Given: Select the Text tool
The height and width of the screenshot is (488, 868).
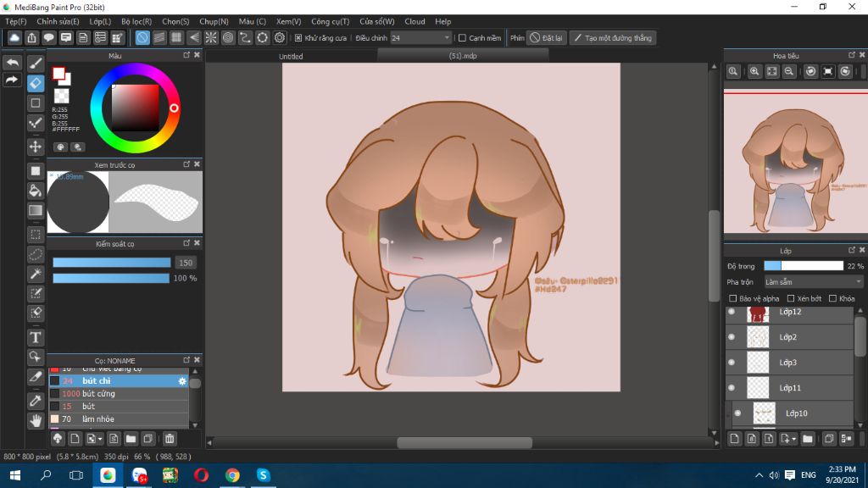Looking at the screenshot, I should [36, 337].
